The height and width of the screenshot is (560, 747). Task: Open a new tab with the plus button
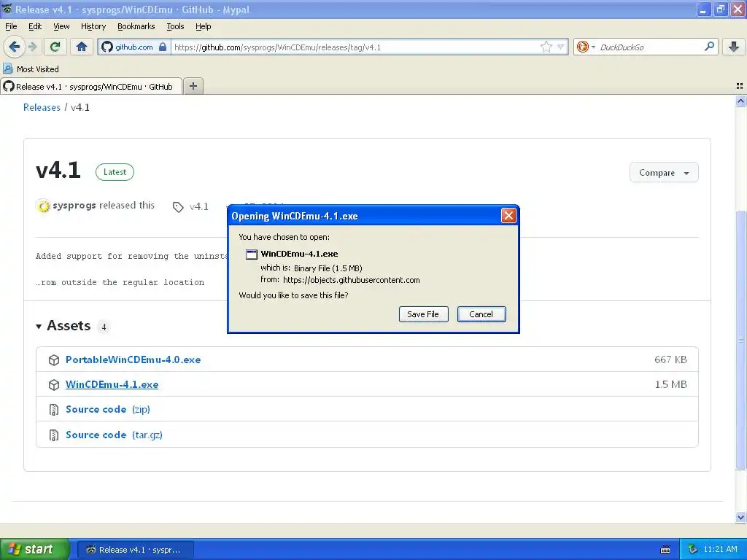pyautogui.click(x=193, y=86)
